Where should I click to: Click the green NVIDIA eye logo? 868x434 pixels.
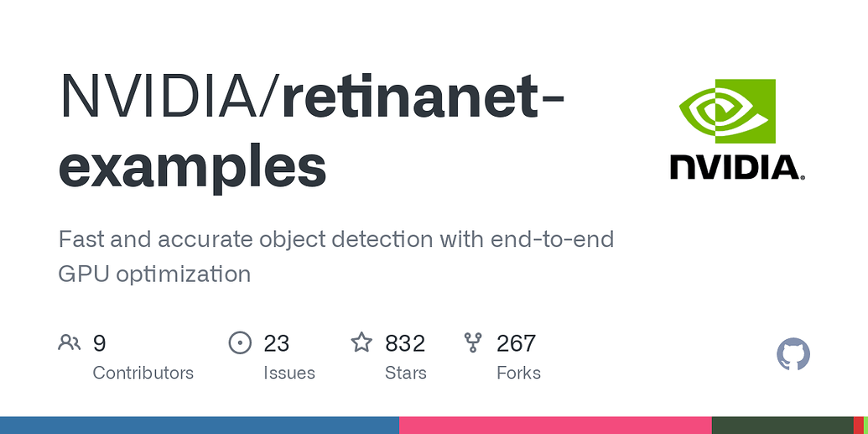coord(727,111)
